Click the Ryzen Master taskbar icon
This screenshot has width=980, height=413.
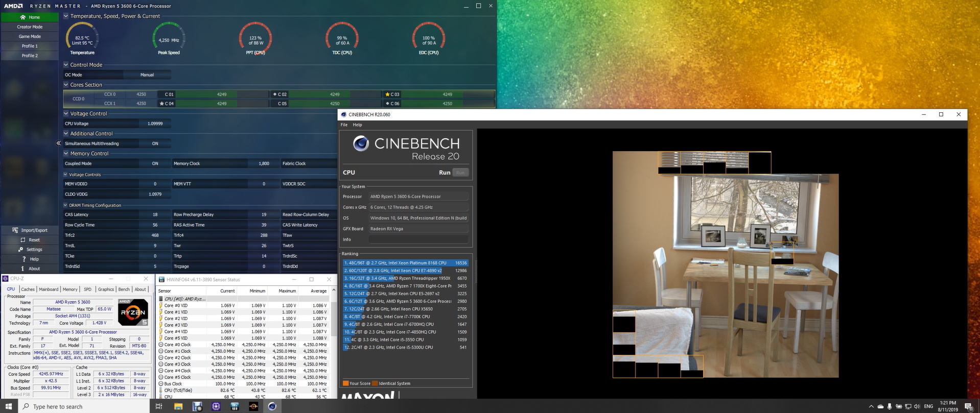[x=253, y=406]
